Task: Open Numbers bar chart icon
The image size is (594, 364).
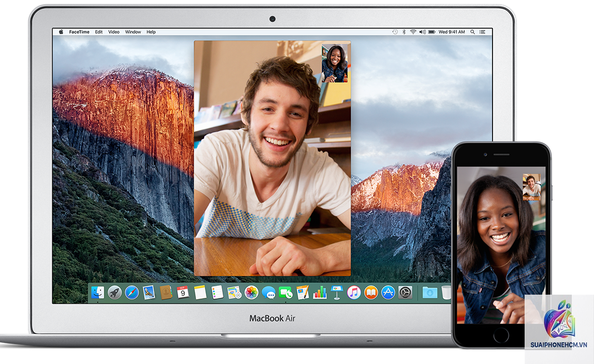Action: (x=320, y=292)
